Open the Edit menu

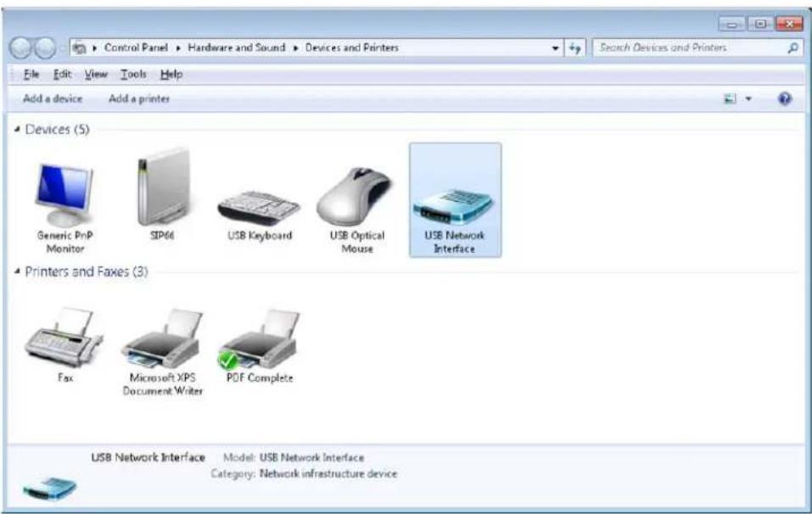click(x=62, y=75)
